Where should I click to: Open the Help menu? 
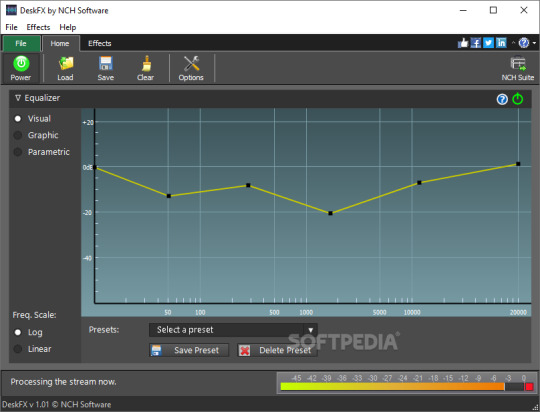[68, 27]
